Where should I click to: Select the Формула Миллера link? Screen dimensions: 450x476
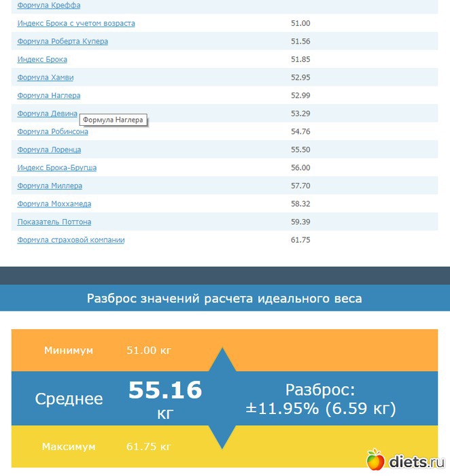pyautogui.click(x=50, y=186)
